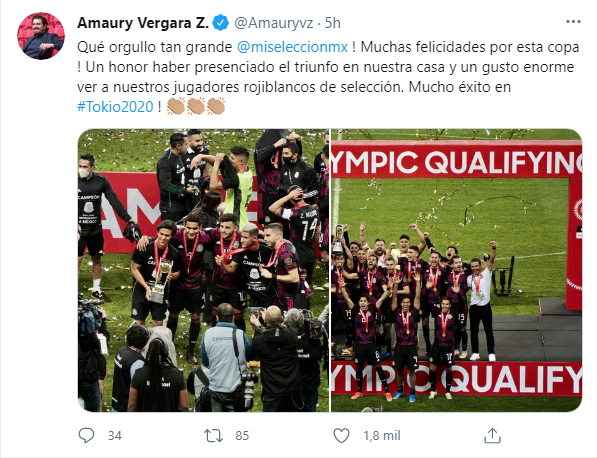Open the #Tokio2020 hashtag
Screen dimensions: 597x458
115,107
